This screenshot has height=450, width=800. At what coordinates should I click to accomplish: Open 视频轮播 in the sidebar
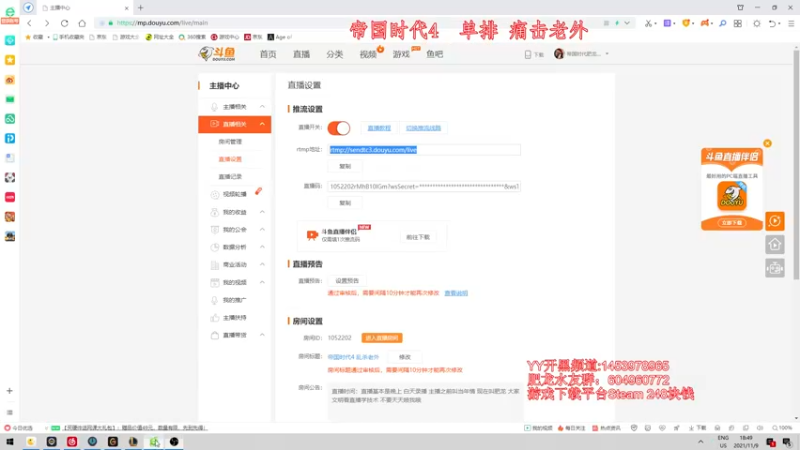point(235,194)
